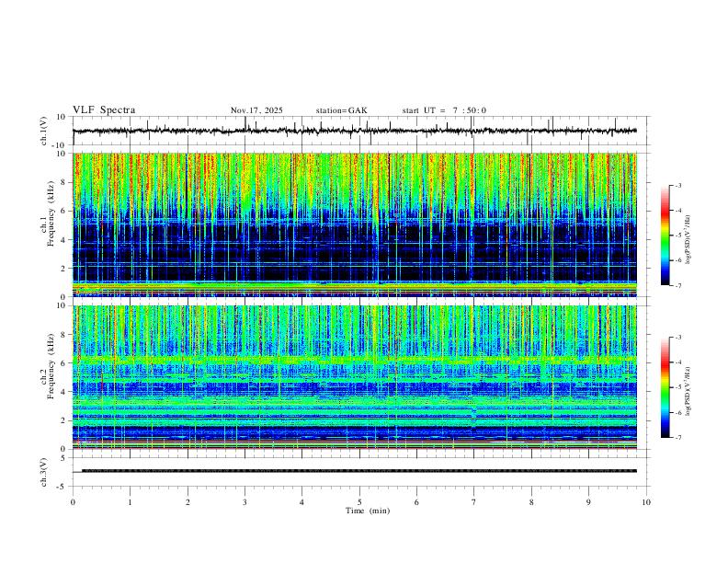This screenshot has height=563, width=728.
Task: Click time axis tick label "3"
Action: point(245,502)
